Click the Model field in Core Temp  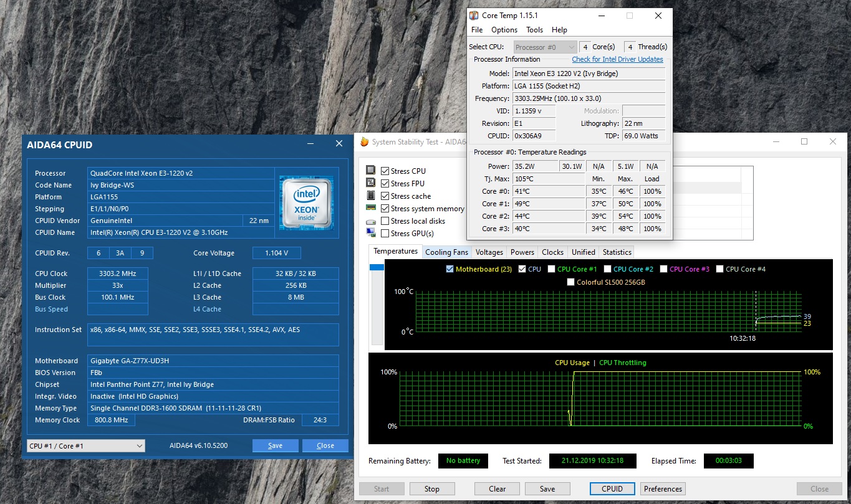click(x=589, y=74)
